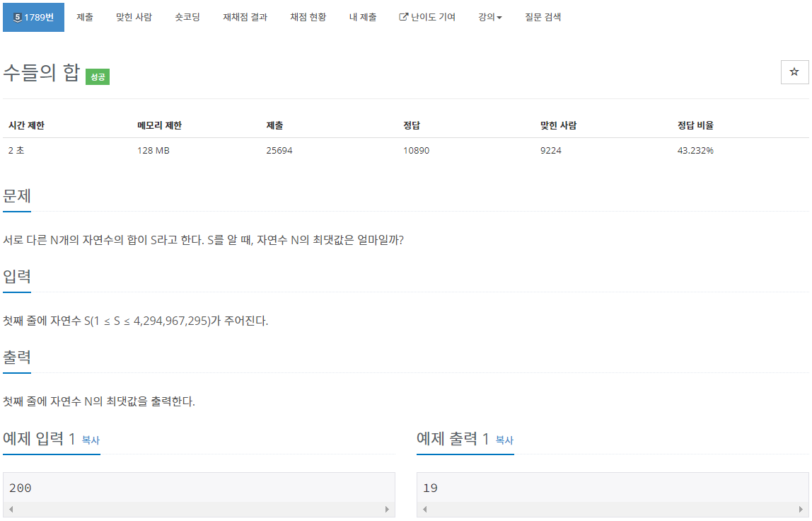Image resolution: width=812 pixels, height=521 pixels.
Task: Click the solvers count 9224
Action: (550, 150)
